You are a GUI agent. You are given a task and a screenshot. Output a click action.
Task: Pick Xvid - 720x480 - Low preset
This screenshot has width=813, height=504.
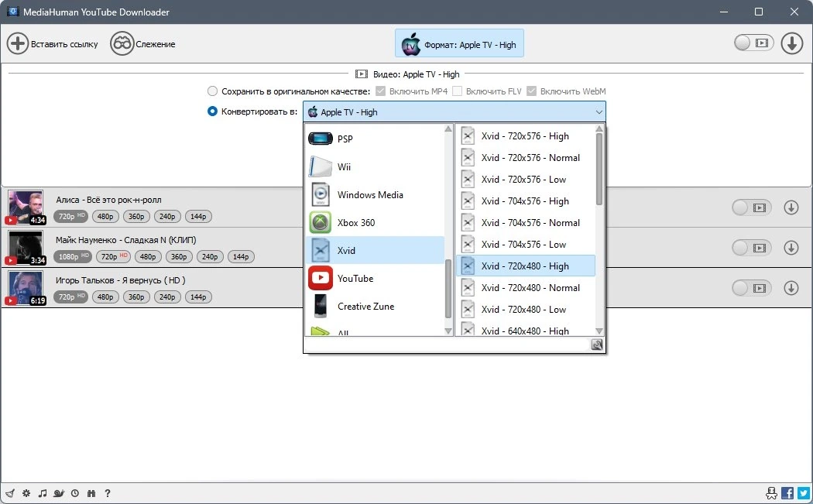point(525,310)
